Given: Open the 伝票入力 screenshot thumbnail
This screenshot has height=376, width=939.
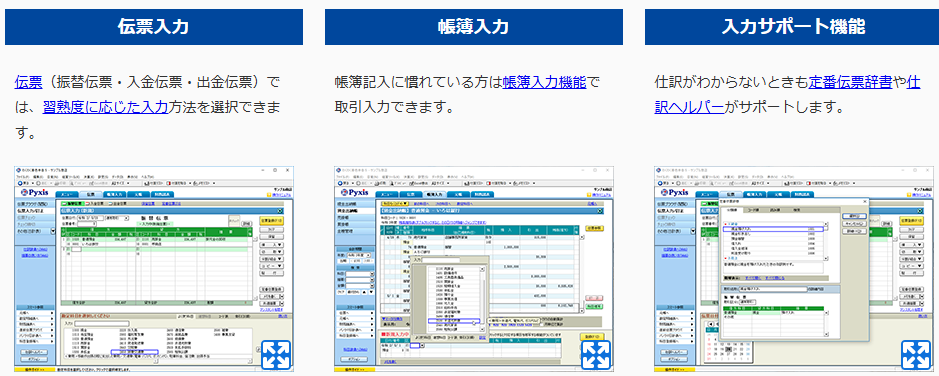Looking at the screenshot, I should 154,269.
